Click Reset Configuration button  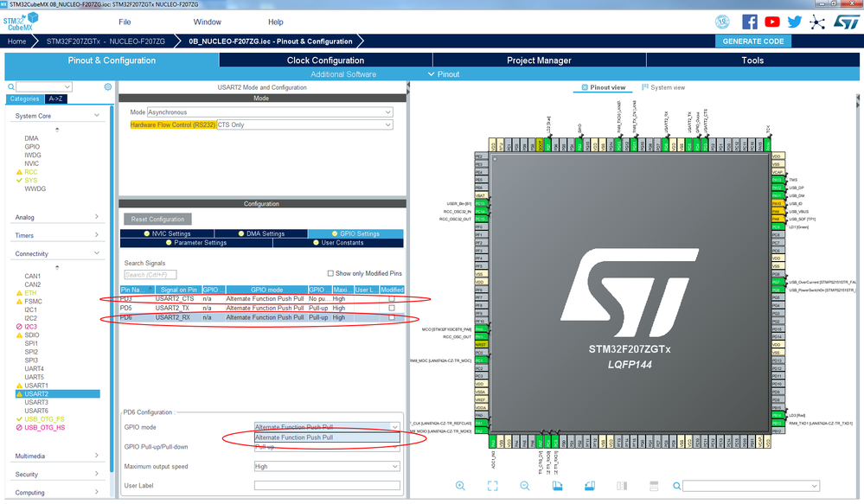pos(157,220)
